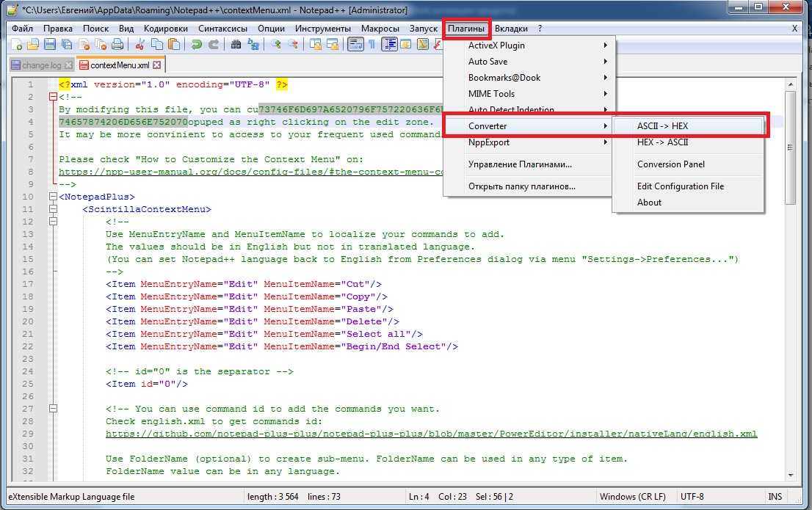Toggle Word wrap in the toolbar
This screenshot has width=812, height=510.
tap(355, 45)
